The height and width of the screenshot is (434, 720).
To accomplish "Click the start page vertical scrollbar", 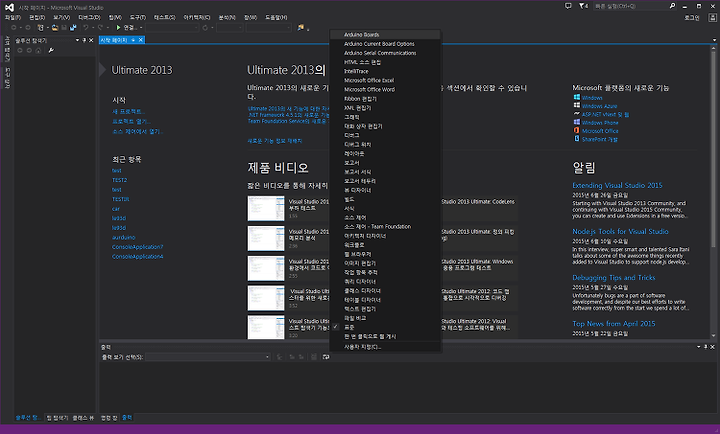I will pyautogui.click(x=713, y=192).
